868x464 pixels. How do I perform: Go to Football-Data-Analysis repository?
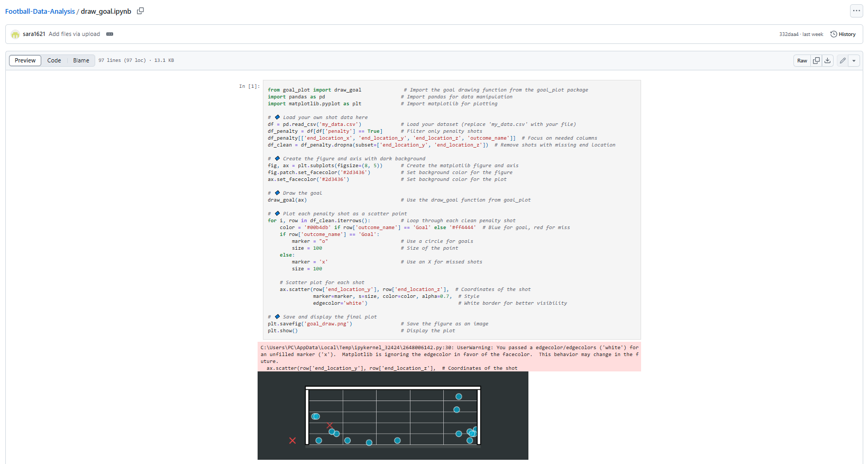tap(40, 12)
